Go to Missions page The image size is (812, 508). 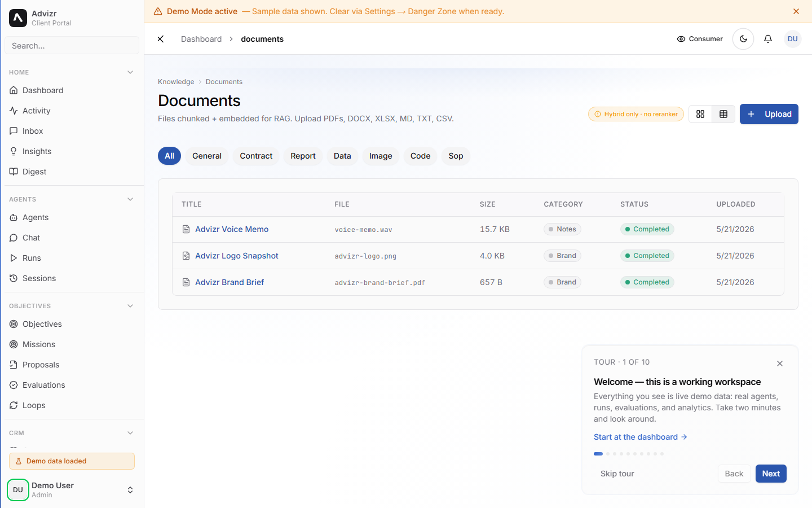(x=72, y=344)
